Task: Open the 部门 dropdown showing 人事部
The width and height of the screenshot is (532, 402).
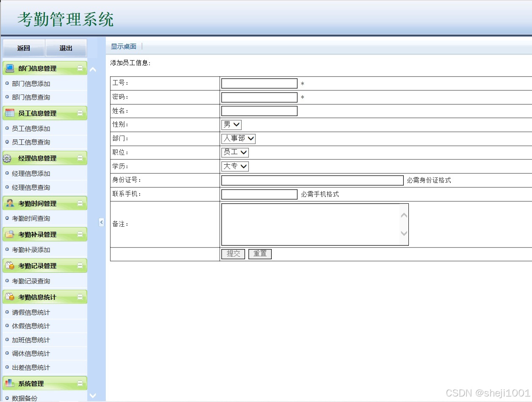Action: [238, 139]
